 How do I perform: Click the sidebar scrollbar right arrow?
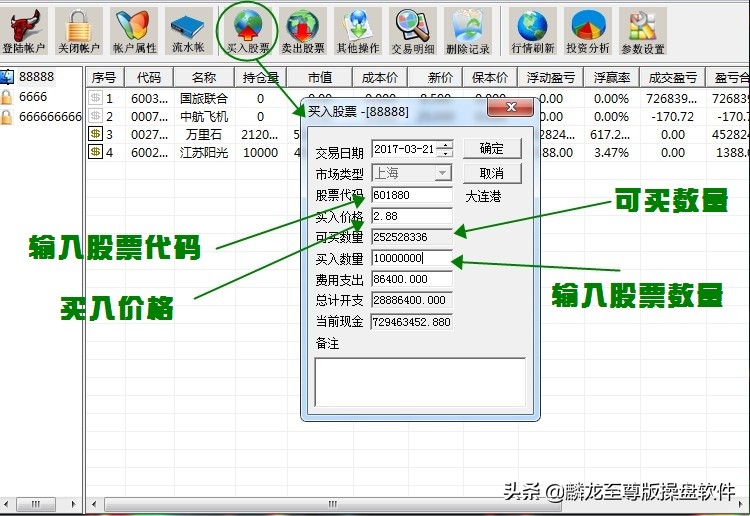point(73,505)
